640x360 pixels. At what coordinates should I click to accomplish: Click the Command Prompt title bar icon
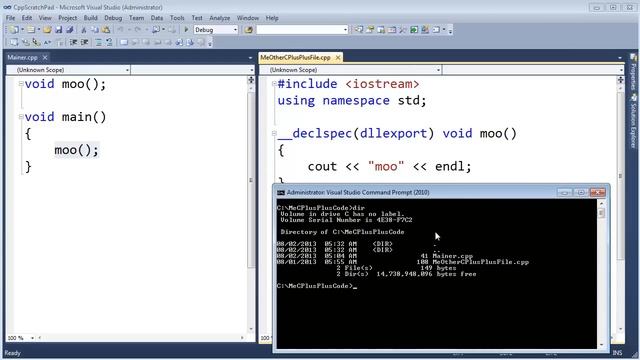pos(280,192)
